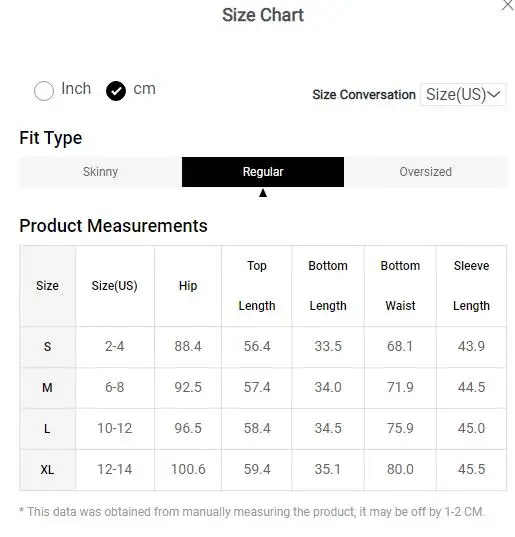
Task: Select the Inch unit radio button
Action: 44,91
